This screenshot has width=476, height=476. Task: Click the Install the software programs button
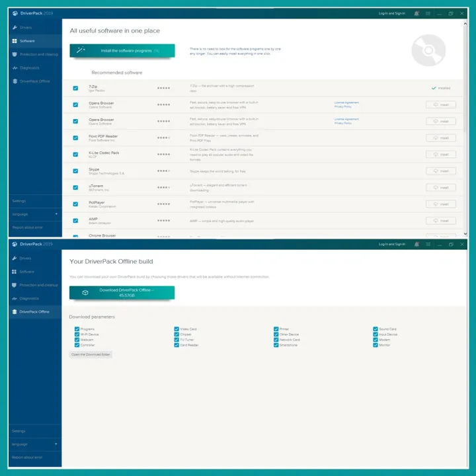coord(122,50)
